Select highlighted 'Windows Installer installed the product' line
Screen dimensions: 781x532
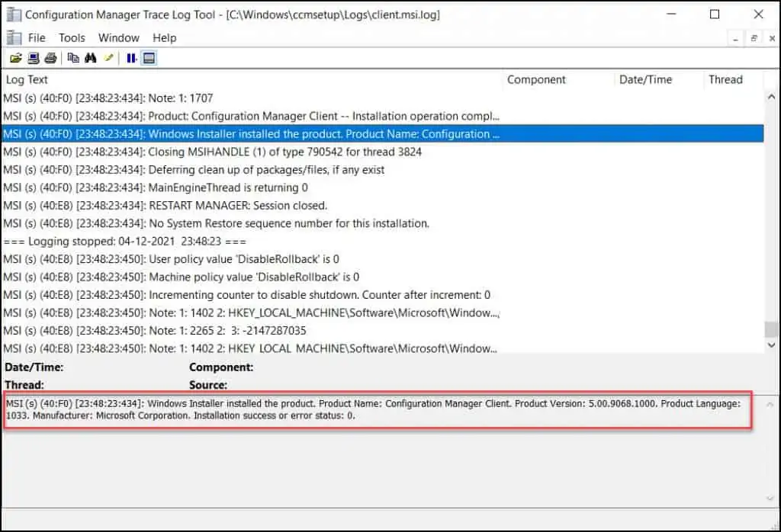[x=383, y=134]
